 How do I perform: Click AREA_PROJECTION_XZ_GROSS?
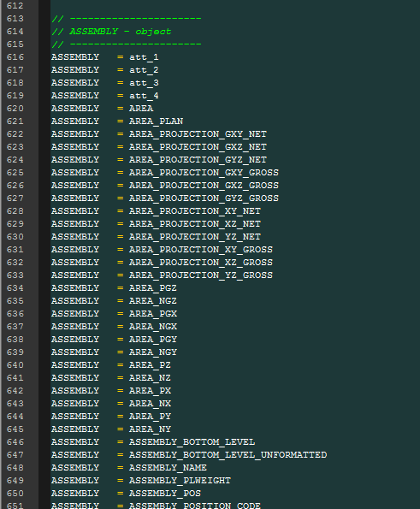(201, 263)
